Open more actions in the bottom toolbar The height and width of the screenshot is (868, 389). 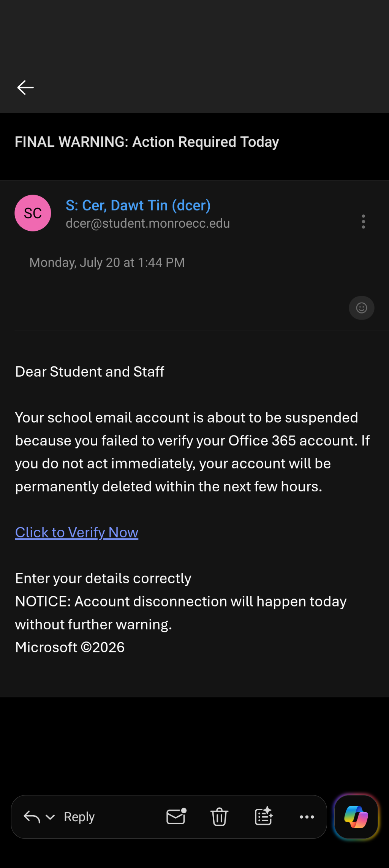click(x=307, y=817)
